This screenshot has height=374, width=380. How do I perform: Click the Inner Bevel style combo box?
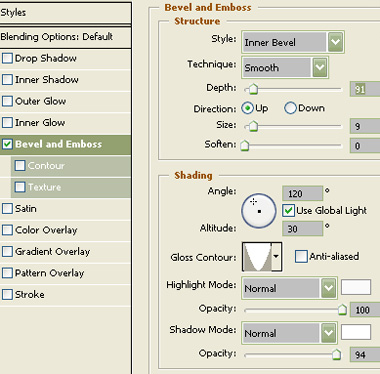coord(293,42)
